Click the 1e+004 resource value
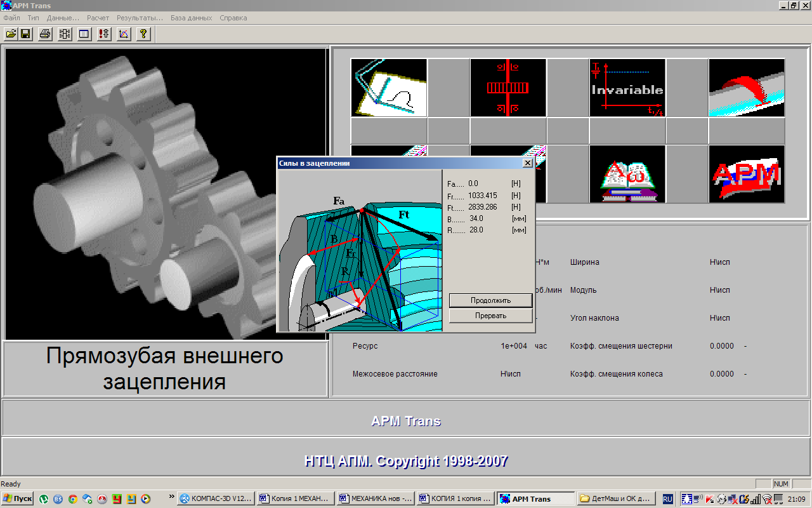Viewport: 812px width, 508px height. [x=514, y=346]
